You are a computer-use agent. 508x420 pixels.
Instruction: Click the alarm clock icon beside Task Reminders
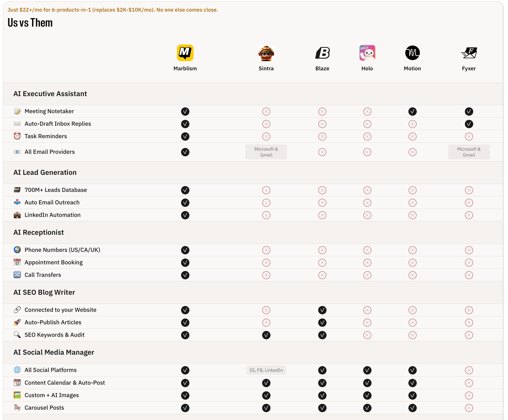coord(17,136)
